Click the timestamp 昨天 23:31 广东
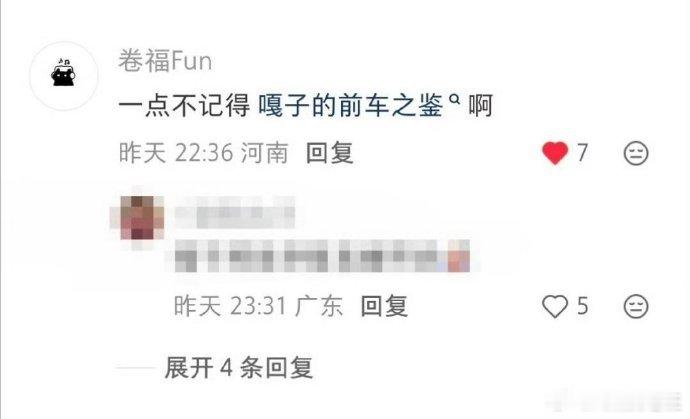 [x=258, y=306]
